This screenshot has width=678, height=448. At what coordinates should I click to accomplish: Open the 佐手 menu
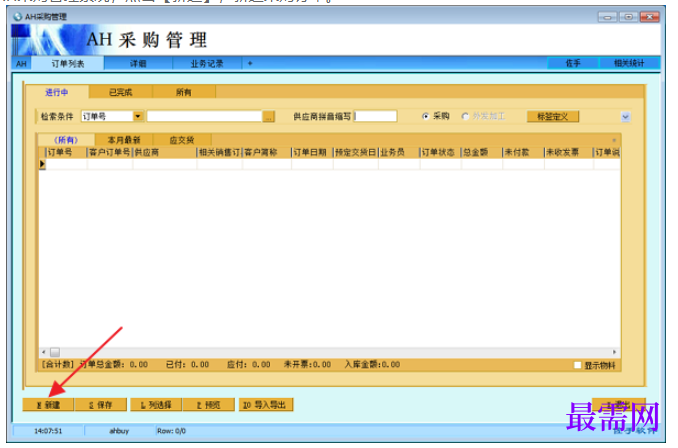[573, 63]
